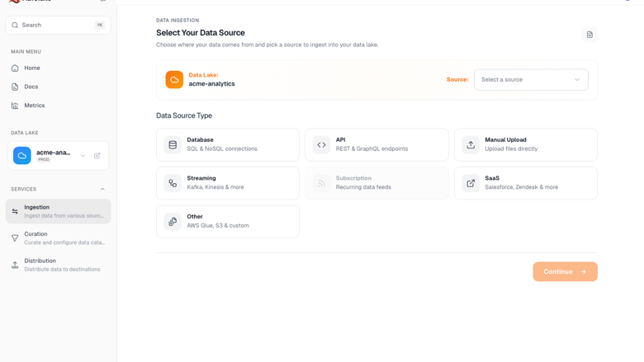Screen dimensions: 644x362
Task: Click the Curation funnel icon
Action: (x=15, y=238)
